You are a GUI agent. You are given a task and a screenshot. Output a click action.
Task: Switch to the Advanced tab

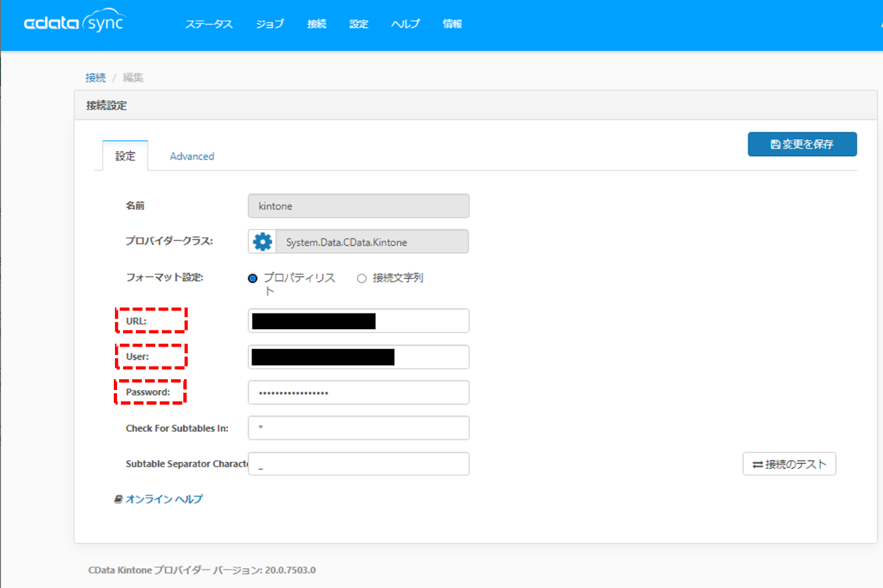tap(192, 156)
